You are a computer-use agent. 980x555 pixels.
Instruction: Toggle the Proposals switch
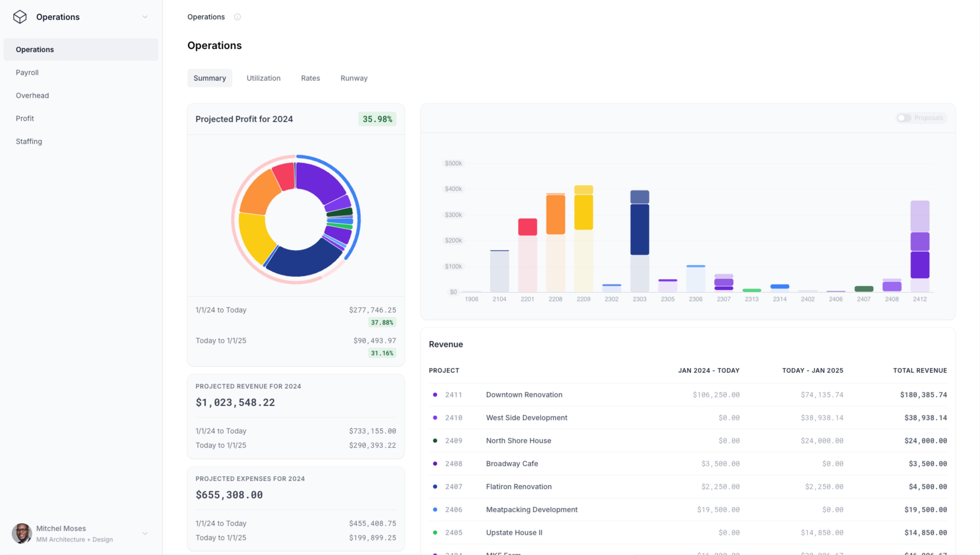pyautogui.click(x=904, y=118)
